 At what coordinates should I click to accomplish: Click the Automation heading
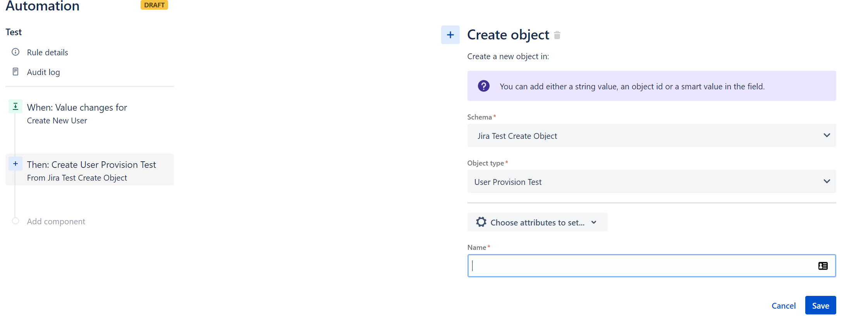point(42,6)
